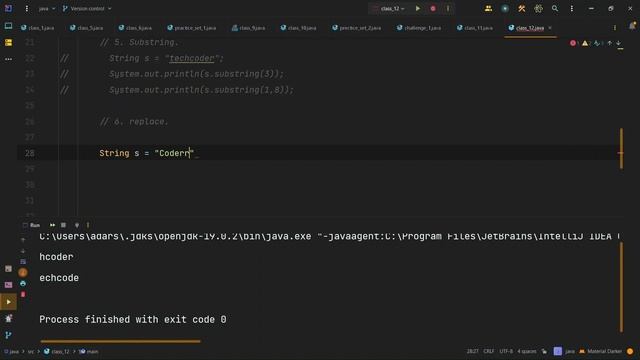Image resolution: width=640 pixels, height=360 pixels.
Task: Change 4 spaces indent setting
Action: (x=527, y=351)
